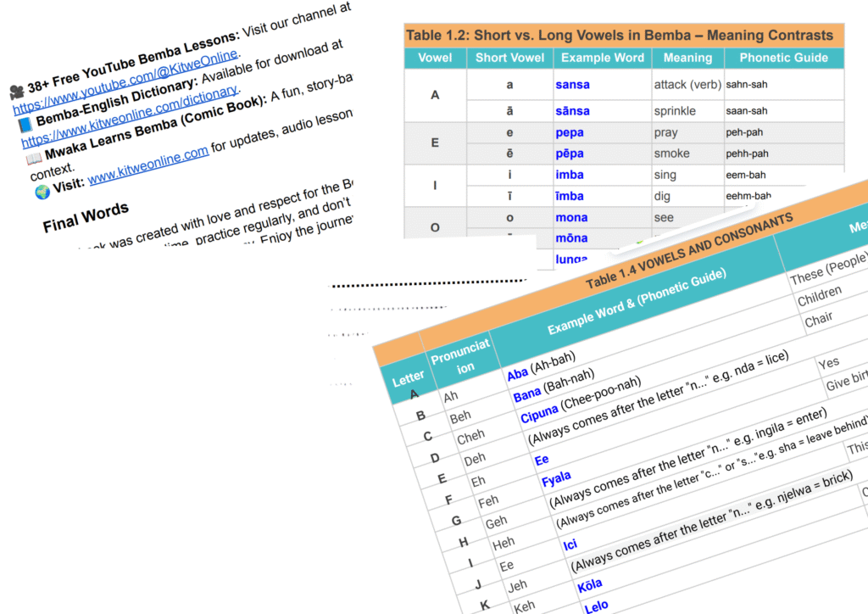The height and width of the screenshot is (614, 868).
Task: Click the meaning cell "attack (verb)"
Action: coord(687,85)
